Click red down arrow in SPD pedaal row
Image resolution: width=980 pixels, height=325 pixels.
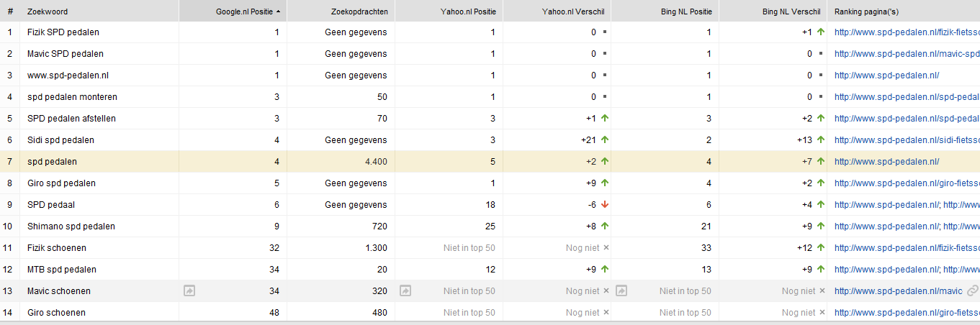[605, 205]
